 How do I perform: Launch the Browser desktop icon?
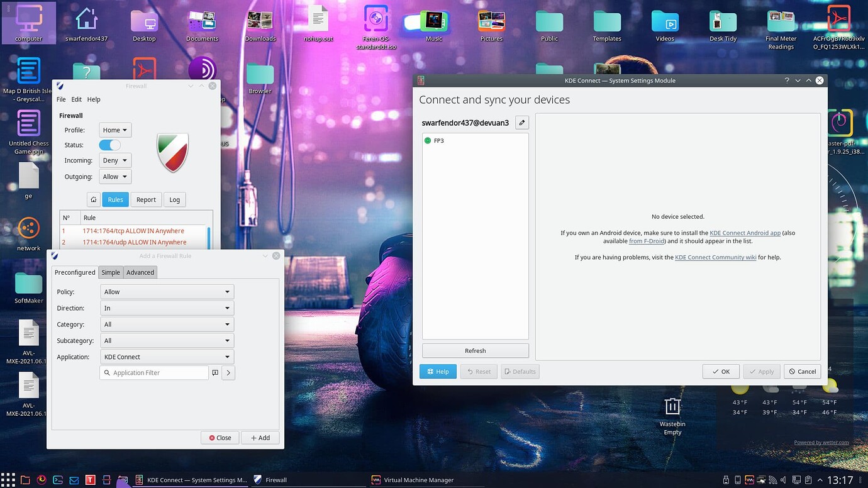(x=260, y=71)
